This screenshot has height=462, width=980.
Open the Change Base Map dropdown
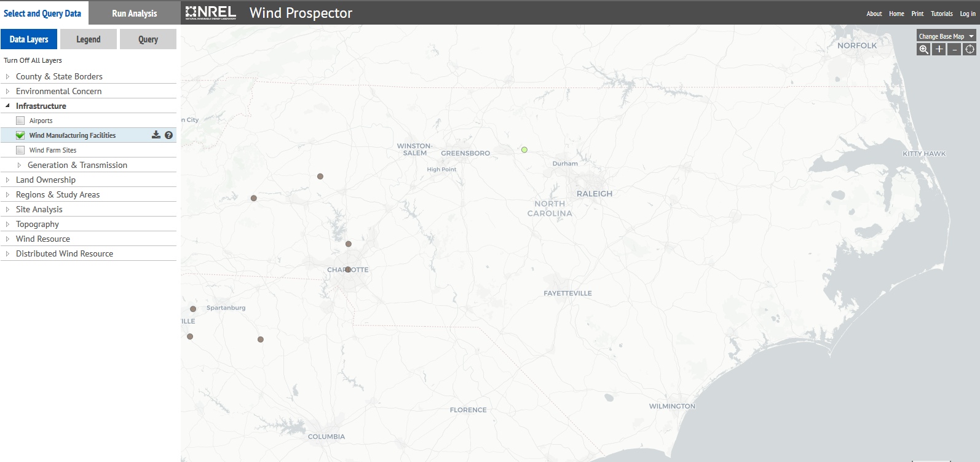tap(946, 36)
